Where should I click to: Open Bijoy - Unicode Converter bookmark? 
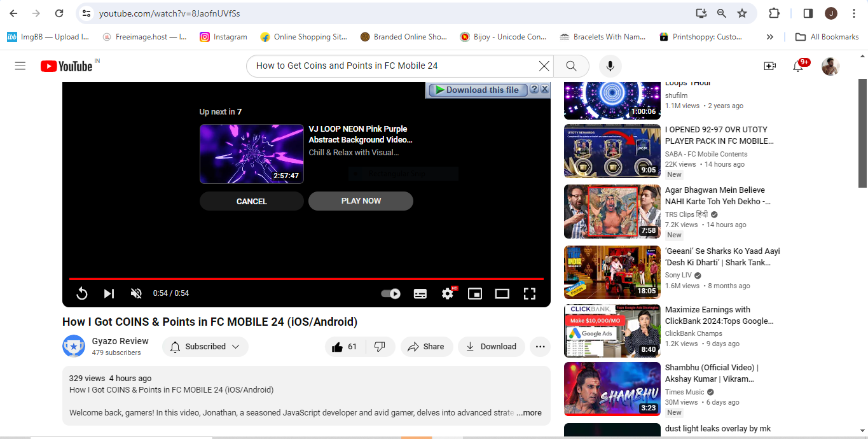[503, 37]
